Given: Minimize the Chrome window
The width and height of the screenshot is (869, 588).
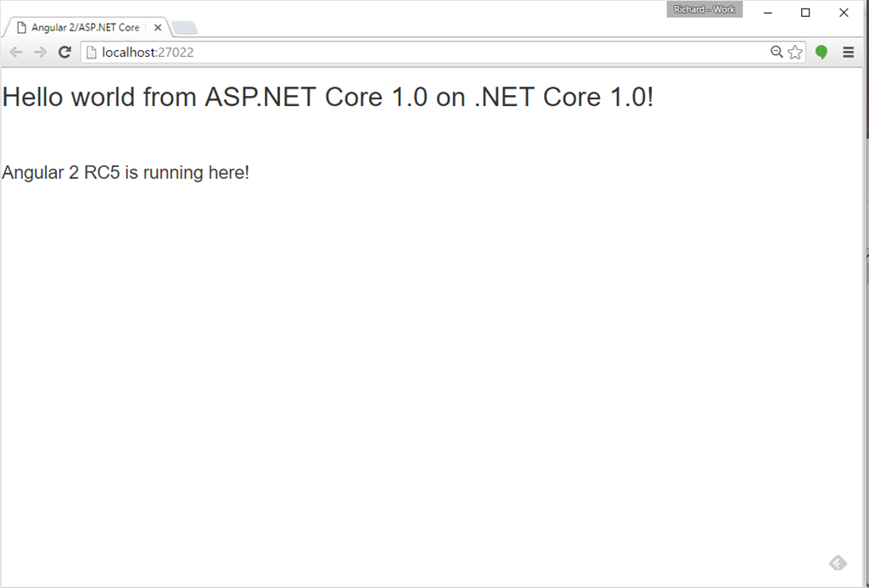Looking at the screenshot, I should click(x=767, y=12).
